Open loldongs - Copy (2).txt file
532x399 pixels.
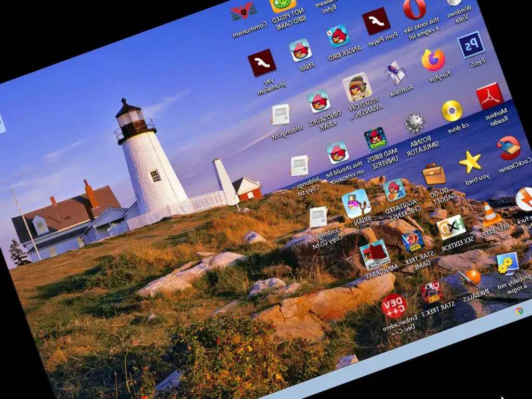tap(318, 217)
